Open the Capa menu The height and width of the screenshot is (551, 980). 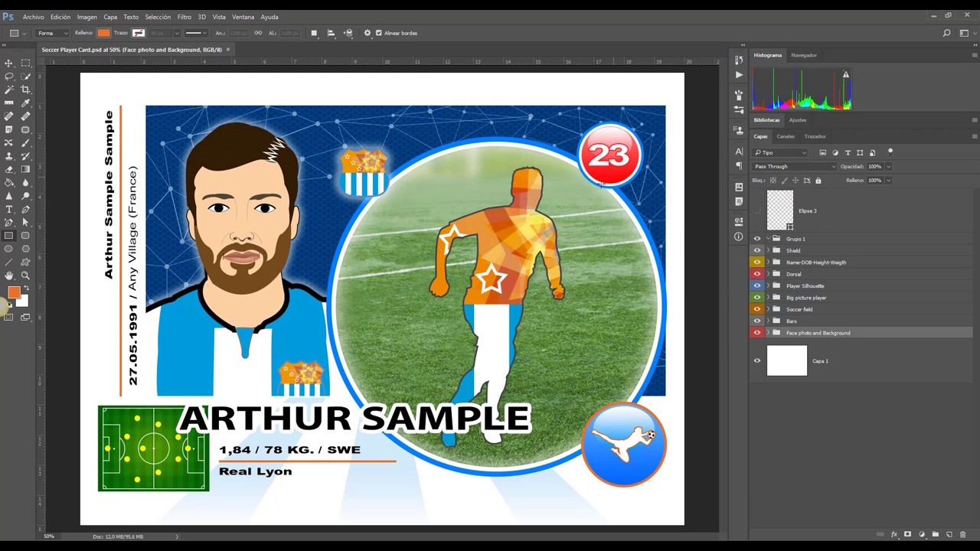(110, 17)
